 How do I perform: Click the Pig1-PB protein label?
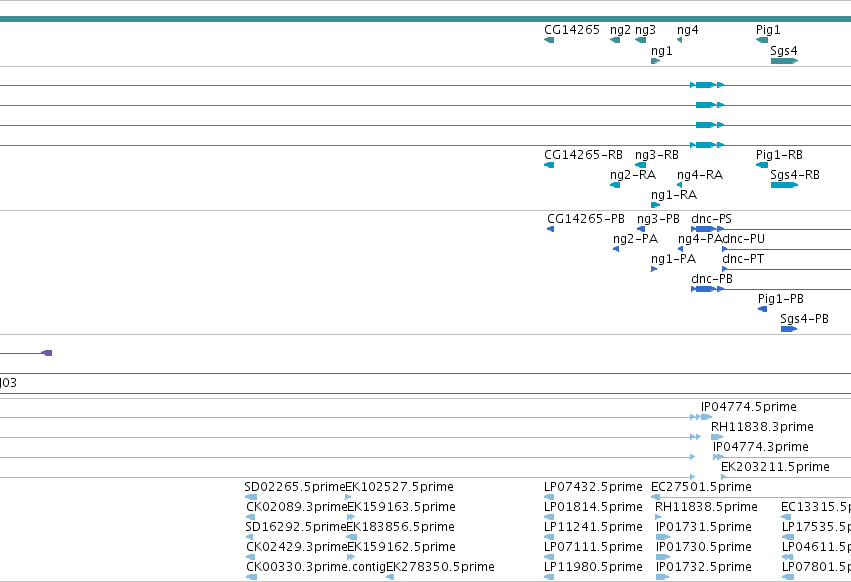[x=781, y=299]
